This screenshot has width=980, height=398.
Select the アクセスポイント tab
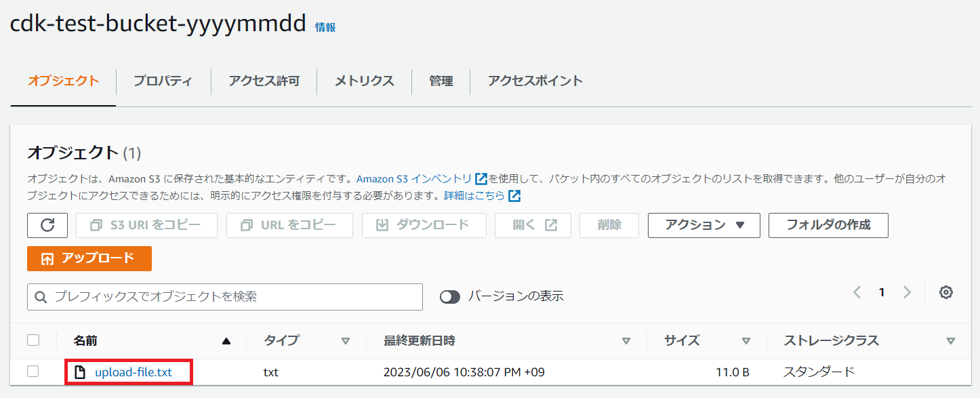[x=535, y=81]
